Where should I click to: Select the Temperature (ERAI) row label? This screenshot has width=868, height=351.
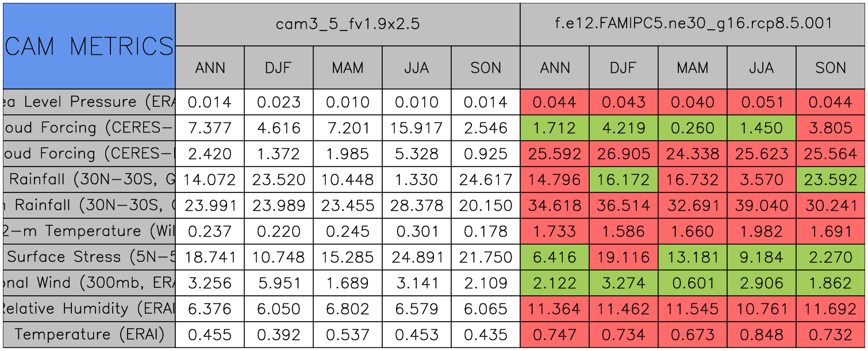[x=89, y=334]
